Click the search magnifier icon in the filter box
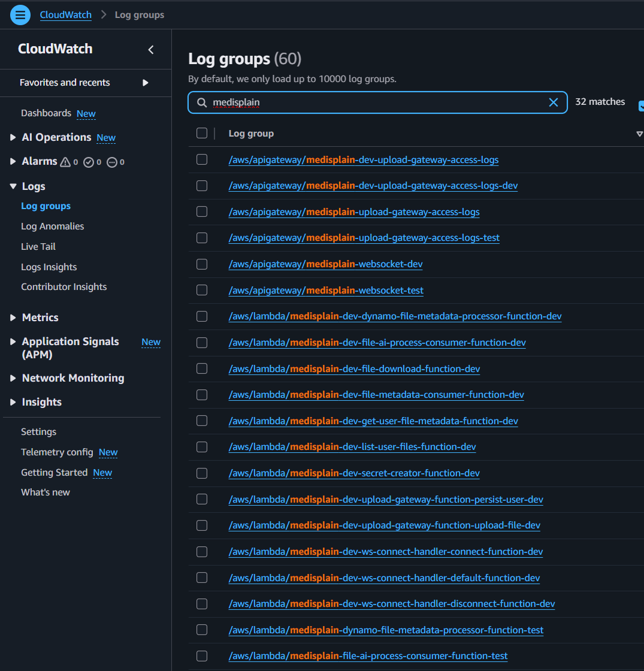Image resolution: width=644 pixels, height=671 pixels. pos(201,102)
